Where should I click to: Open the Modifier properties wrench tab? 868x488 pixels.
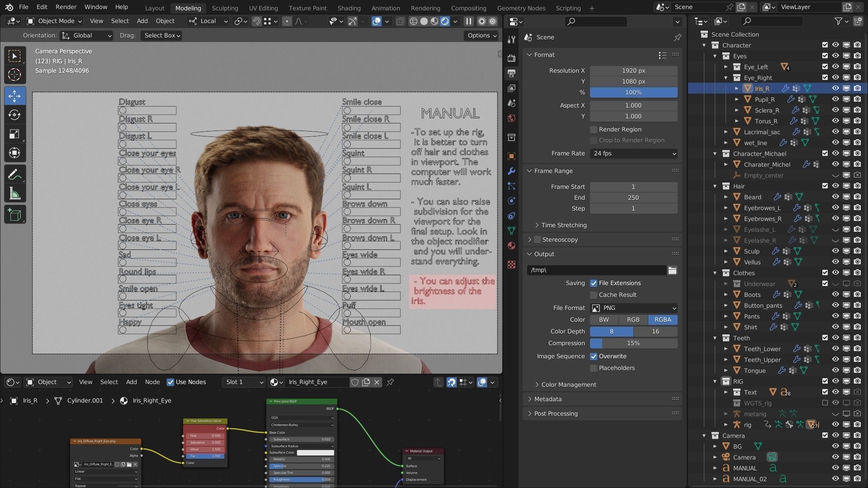coord(511,171)
